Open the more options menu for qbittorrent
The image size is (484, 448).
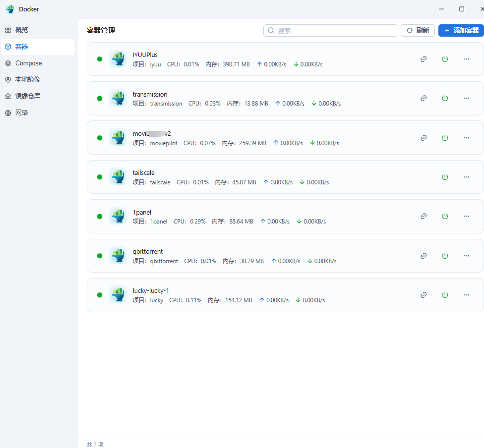[466, 256]
